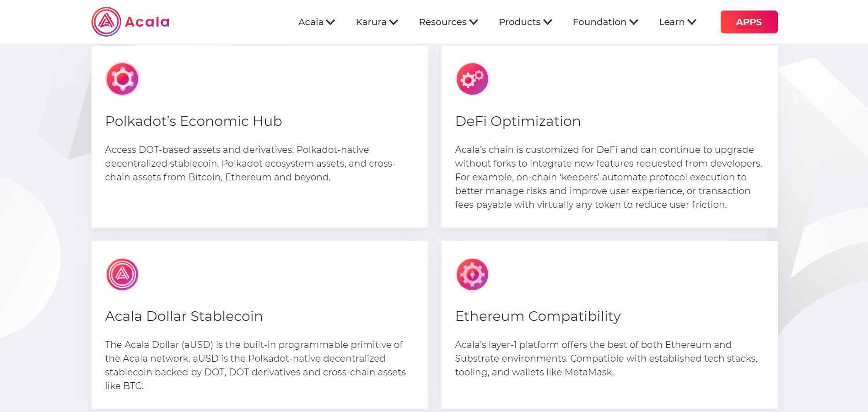Click the Ethereum Compatibility gear icon
The width and height of the screenshot is (868, 412).
point(472,274)
